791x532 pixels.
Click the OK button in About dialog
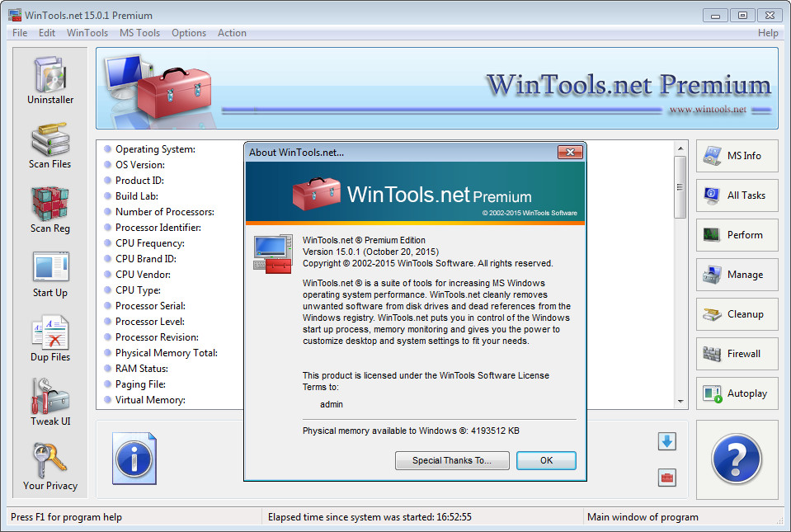click(546, 460)
